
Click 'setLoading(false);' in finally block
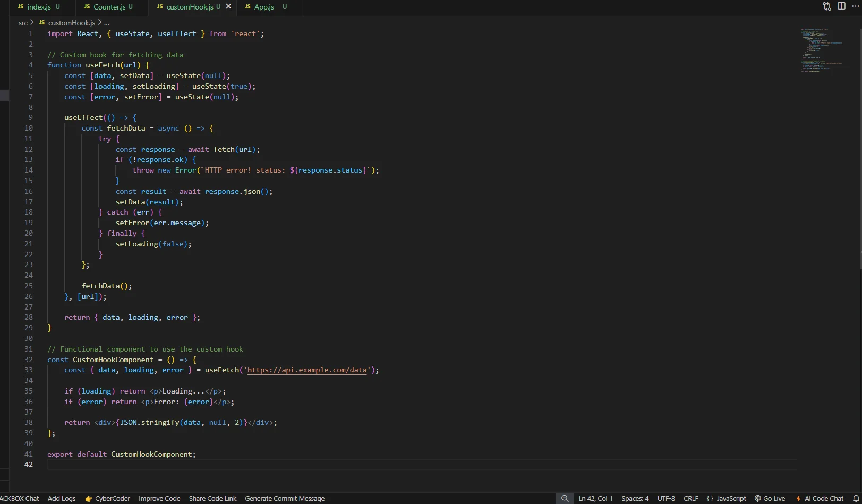coord(153,244)
